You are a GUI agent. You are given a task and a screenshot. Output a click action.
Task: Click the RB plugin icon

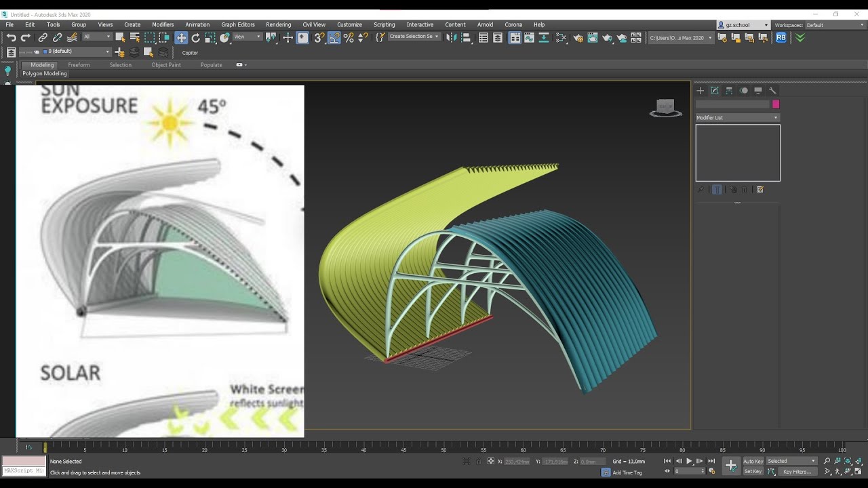click(781, 38)
